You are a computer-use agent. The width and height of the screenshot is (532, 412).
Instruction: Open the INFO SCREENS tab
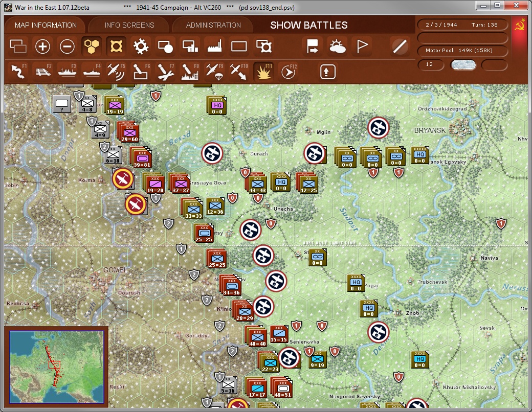coord(129,25)
